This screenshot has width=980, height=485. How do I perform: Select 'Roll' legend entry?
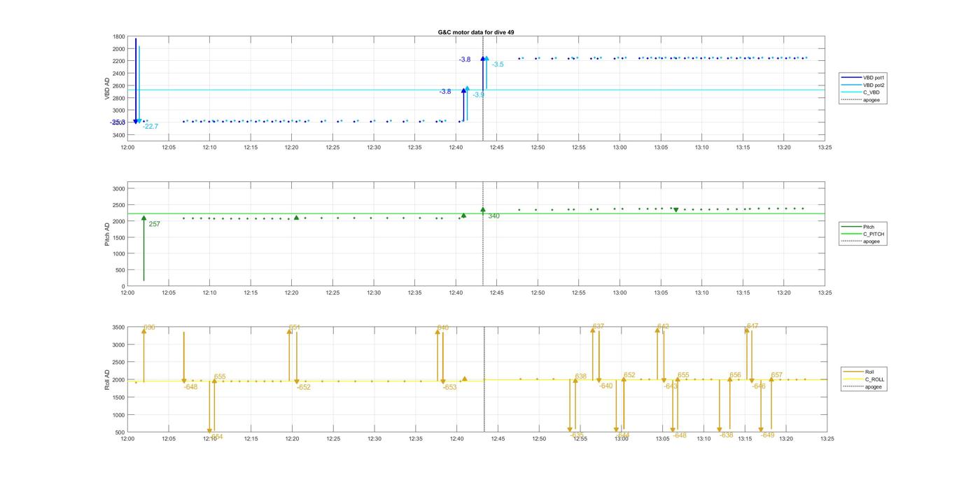(869, 372)
